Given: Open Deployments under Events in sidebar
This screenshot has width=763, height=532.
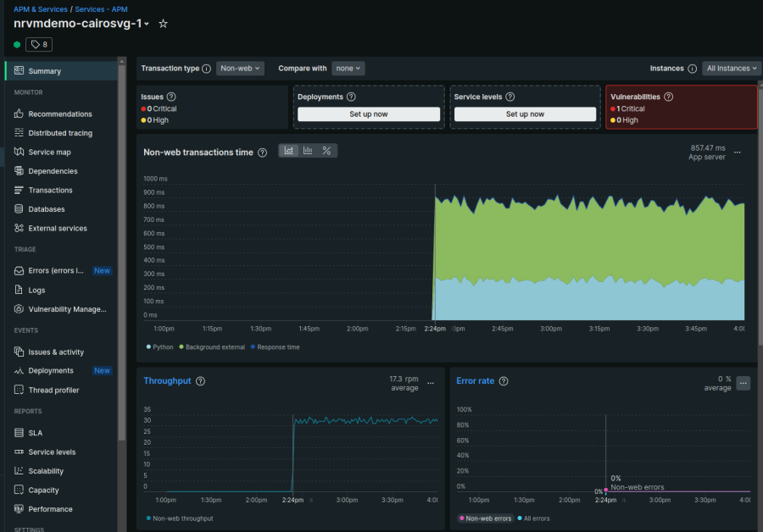Looking at the screenshot, I should click(61, 370).
